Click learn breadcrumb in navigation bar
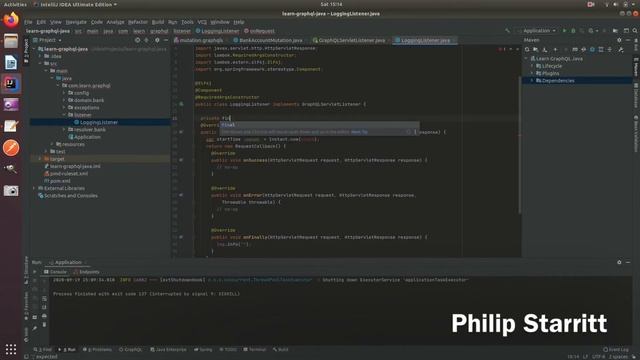The image size is (640, 360). 139,31
